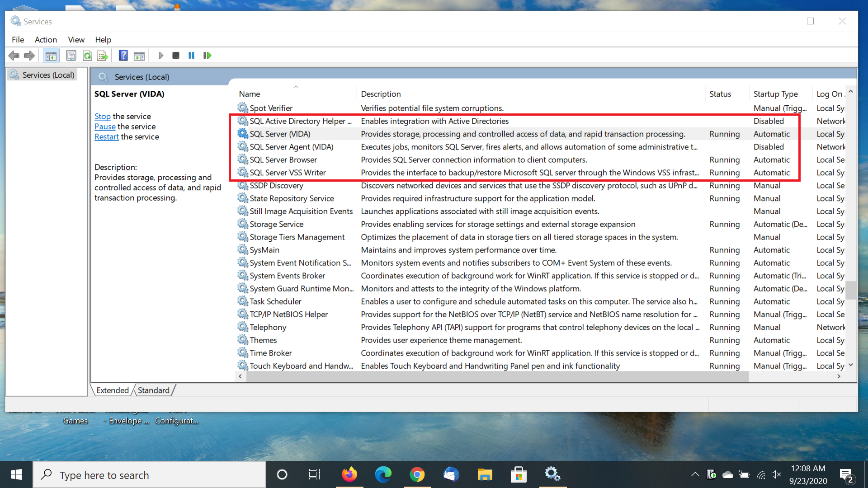Viewport: 868px width, 488px height.
Task: Toggle Show/Hide Console Tree icon
Action: click(51, 56)
